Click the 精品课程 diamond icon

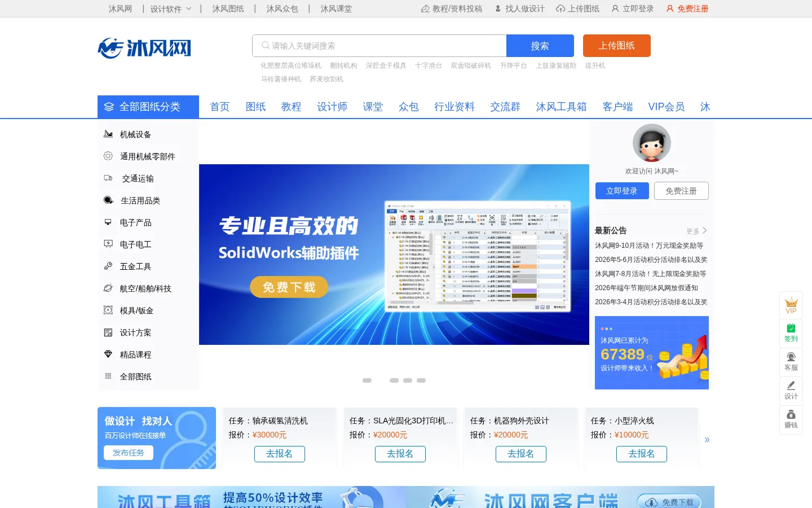pos(108,354)
